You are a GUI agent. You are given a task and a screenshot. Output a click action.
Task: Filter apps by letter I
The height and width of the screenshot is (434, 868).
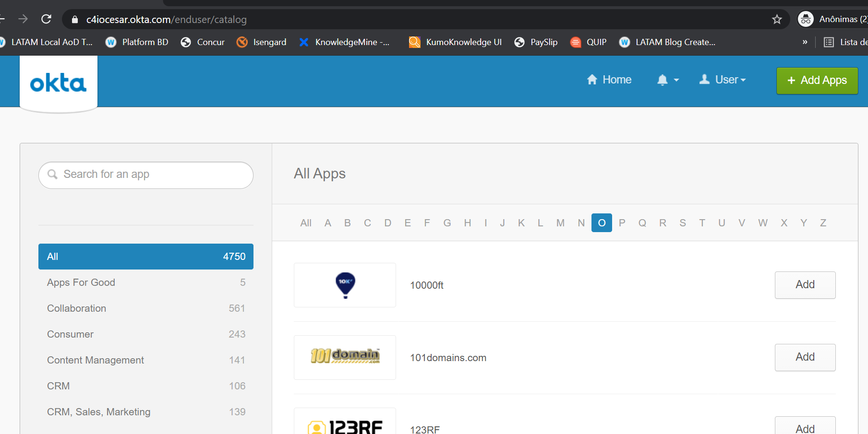point(486,223)
